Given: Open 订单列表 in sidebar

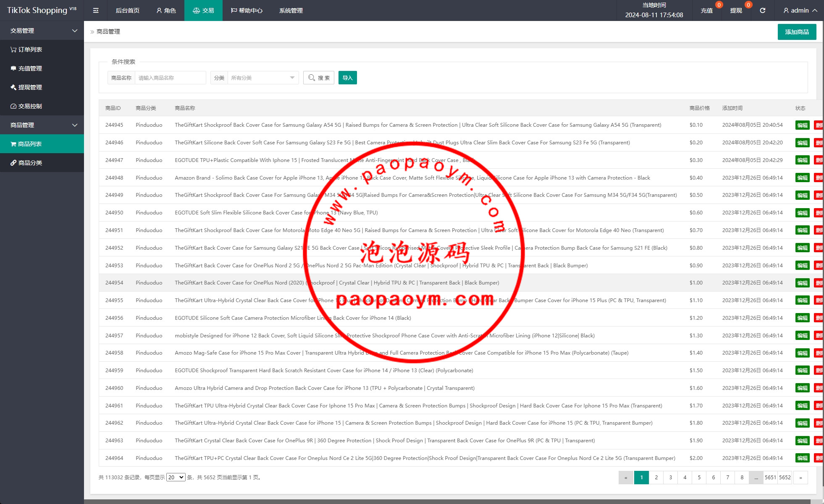Looking at the screenshot, I should pyautogui.click(x=42, y=50).
